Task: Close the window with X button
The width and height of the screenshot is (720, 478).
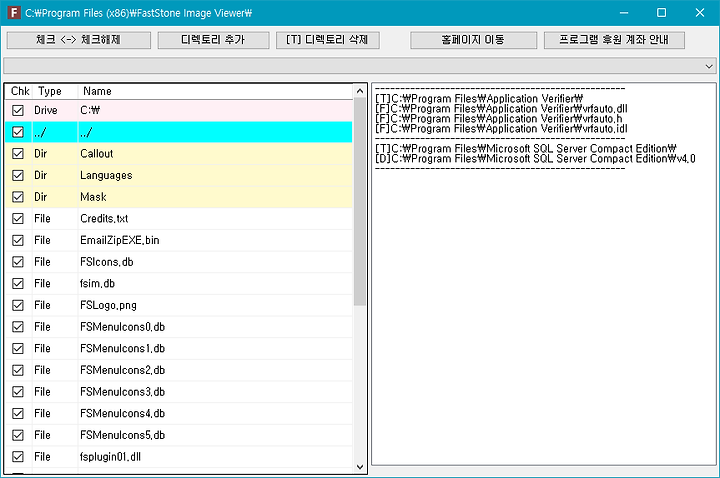Action: pos(700,13)
